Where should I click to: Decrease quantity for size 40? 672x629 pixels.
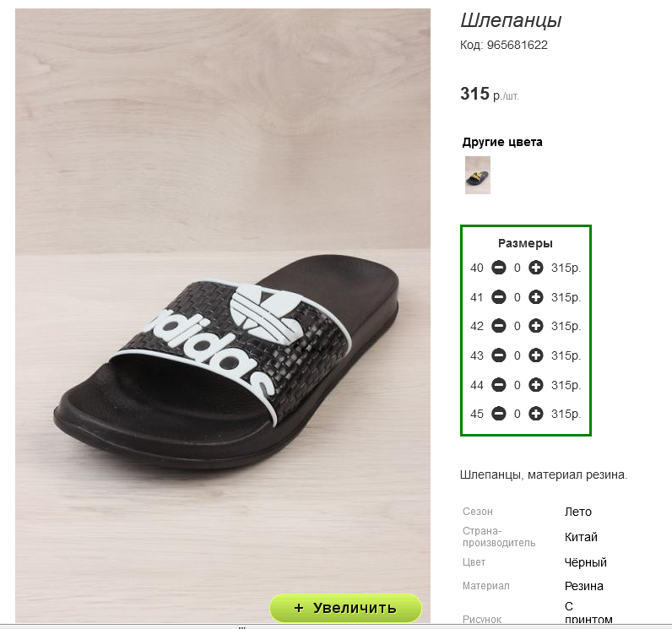(499, 268)
